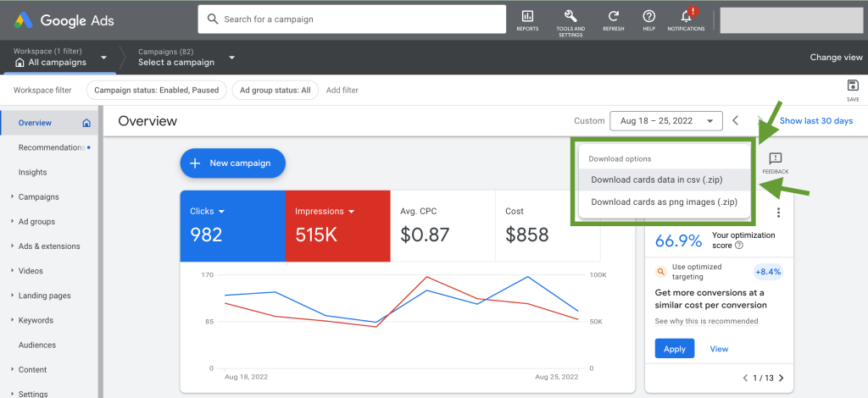Open the Impressions metric dropdown
868x398 pixels.
coord(325,212)
